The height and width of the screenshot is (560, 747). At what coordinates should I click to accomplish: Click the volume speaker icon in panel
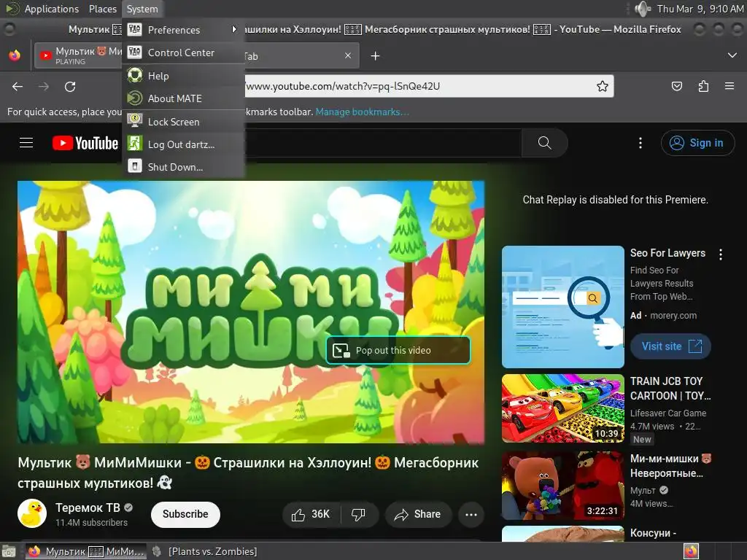tap(642, 9)
